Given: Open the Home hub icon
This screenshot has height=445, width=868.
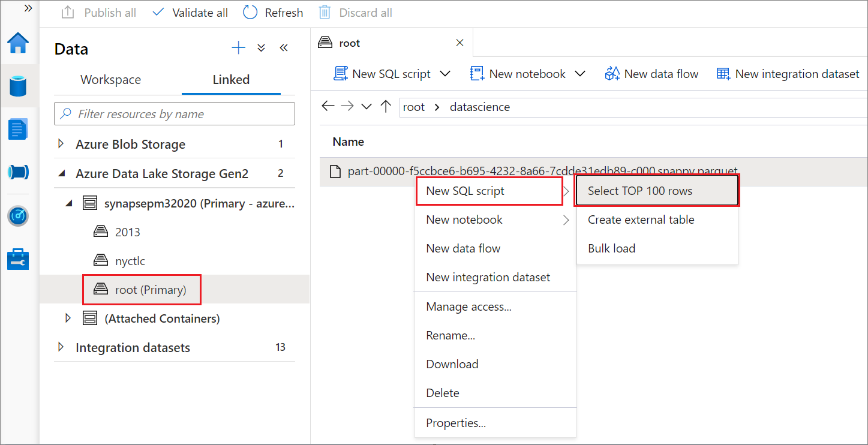Looking at the screenshot, I should tap(18, 43).
